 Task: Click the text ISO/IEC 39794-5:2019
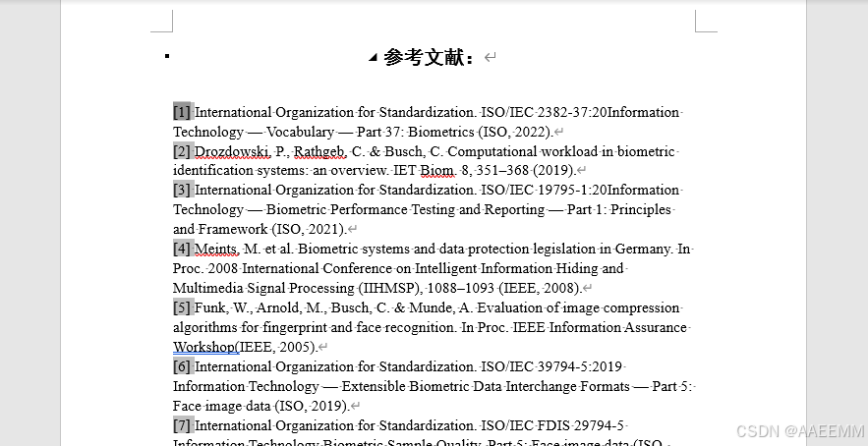(x=551, y=366)
